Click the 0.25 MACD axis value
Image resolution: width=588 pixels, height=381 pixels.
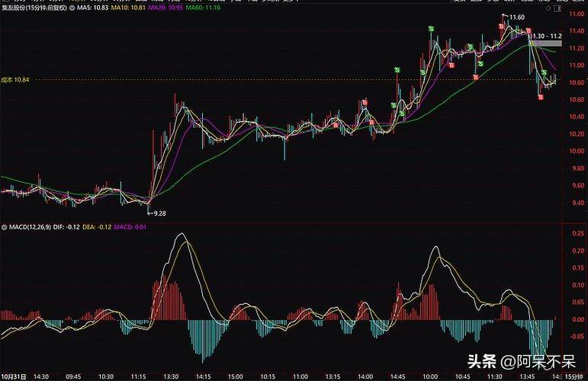578,233
